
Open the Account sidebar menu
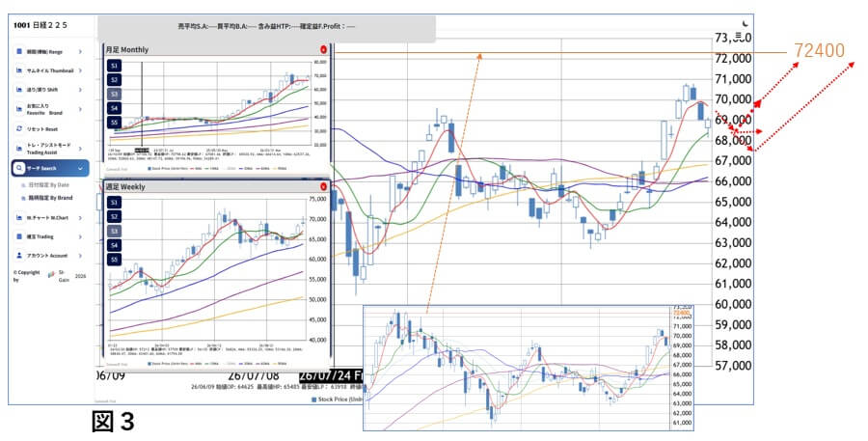pyautogui.click(x=50, y=256)
